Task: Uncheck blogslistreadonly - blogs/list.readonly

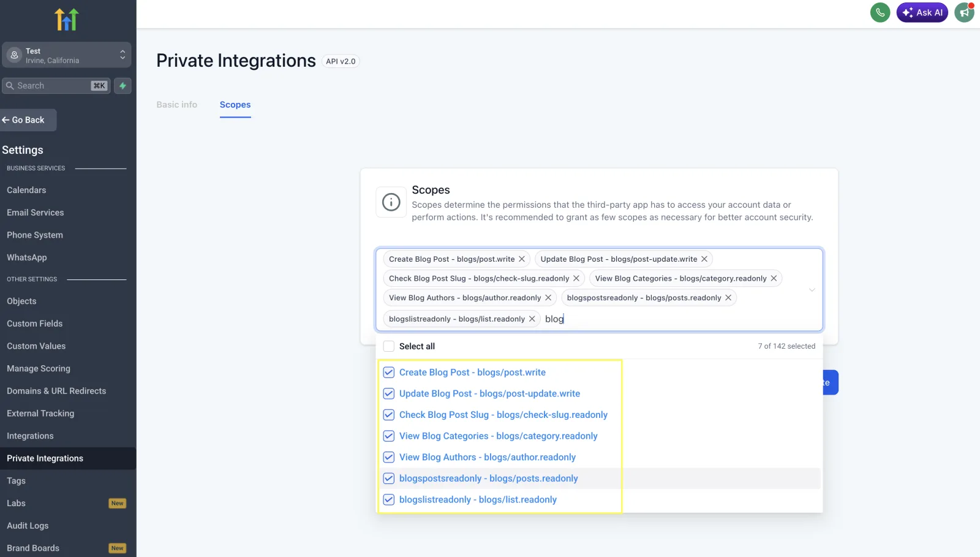Action: pos(389,500)
